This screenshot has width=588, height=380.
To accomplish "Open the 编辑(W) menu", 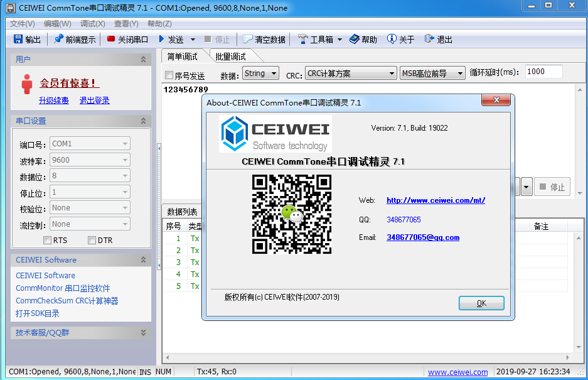I will [57, 24].
